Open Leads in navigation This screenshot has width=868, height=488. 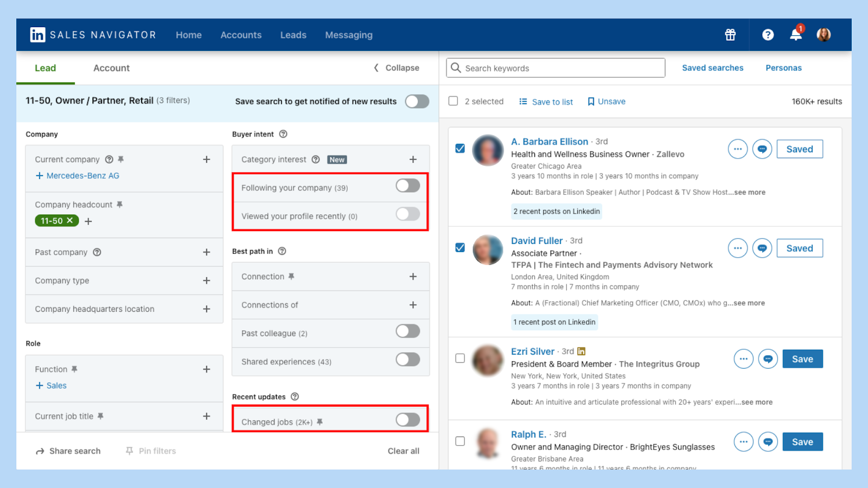tap(293, 35)
